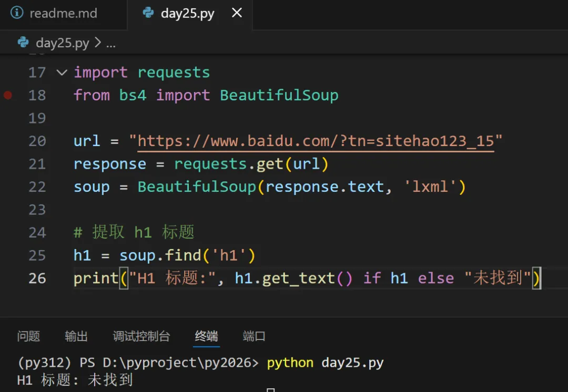Expand the breadcrumb ellipsis after day25.py
The height and width of the screenshot is (392, 568).
coord(110,43)
